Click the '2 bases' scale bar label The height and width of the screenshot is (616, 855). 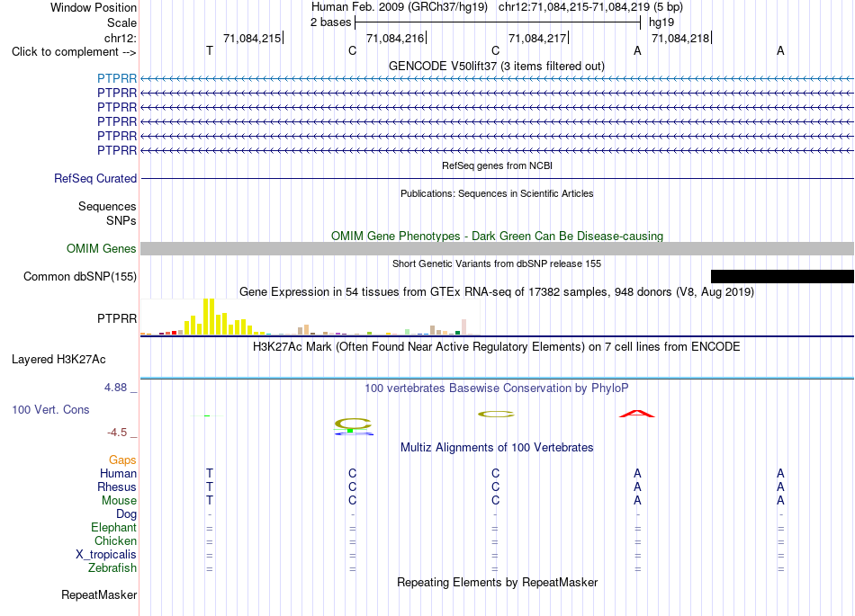pyautogui.click(x=330, y=22)
